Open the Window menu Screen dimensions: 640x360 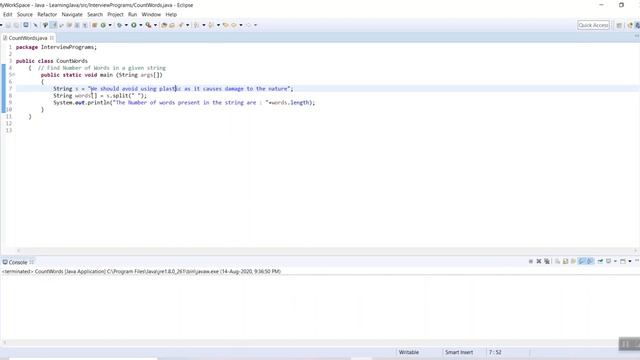point(151,14)
